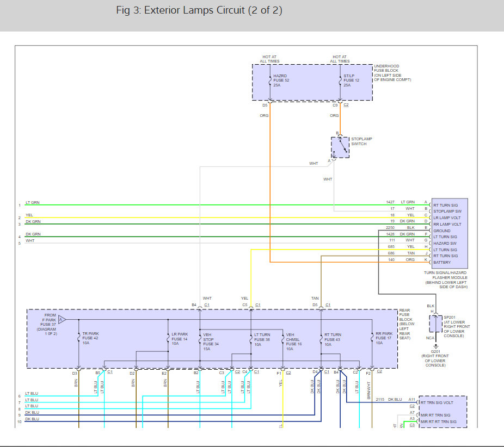
Task: Click the LT TURN FUSE 38 label
Action: pos(262,339)
